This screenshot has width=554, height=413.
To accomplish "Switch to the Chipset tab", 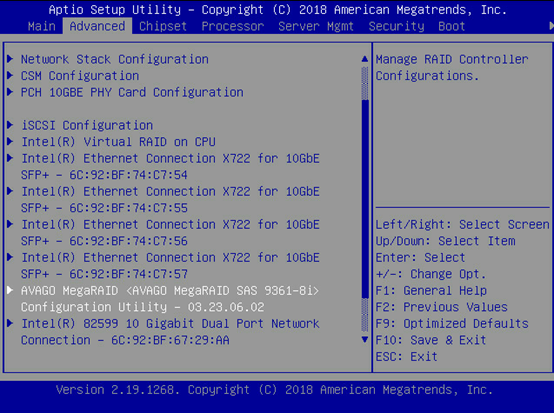I will 163,26.
